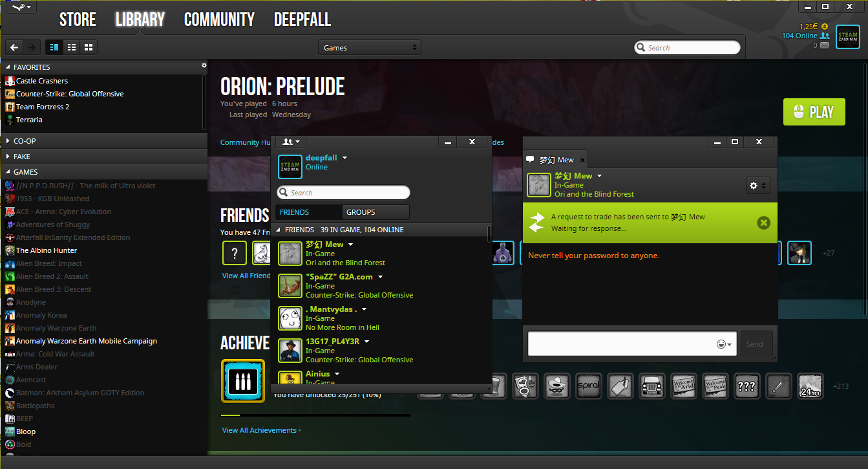Open the Steam menu logo dropdown
Screen dimensions: 868x469
tap(20, 7)
